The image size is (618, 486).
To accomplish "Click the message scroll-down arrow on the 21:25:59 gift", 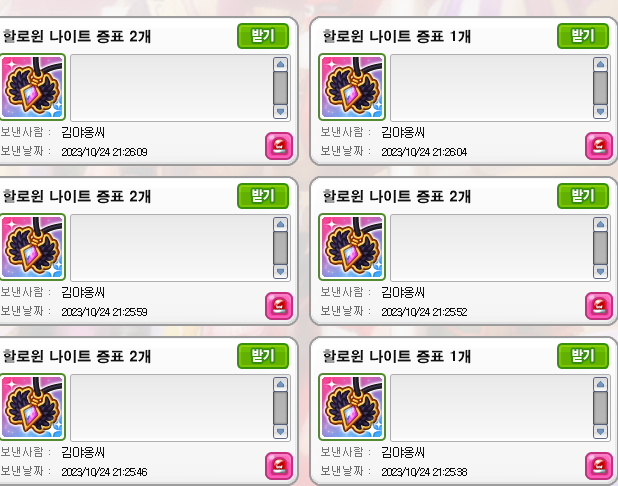I will [x=280, y=272].
